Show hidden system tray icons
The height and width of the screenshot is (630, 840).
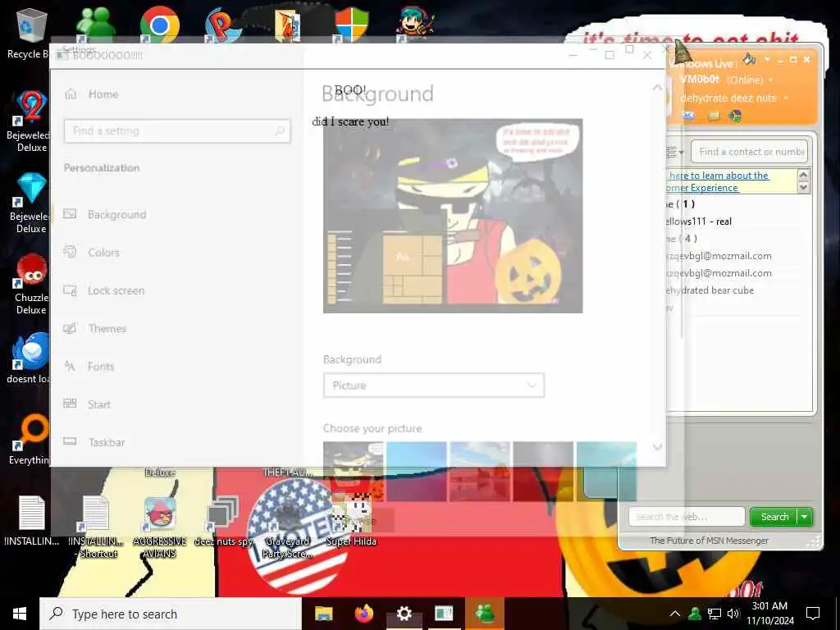point(675,614)
